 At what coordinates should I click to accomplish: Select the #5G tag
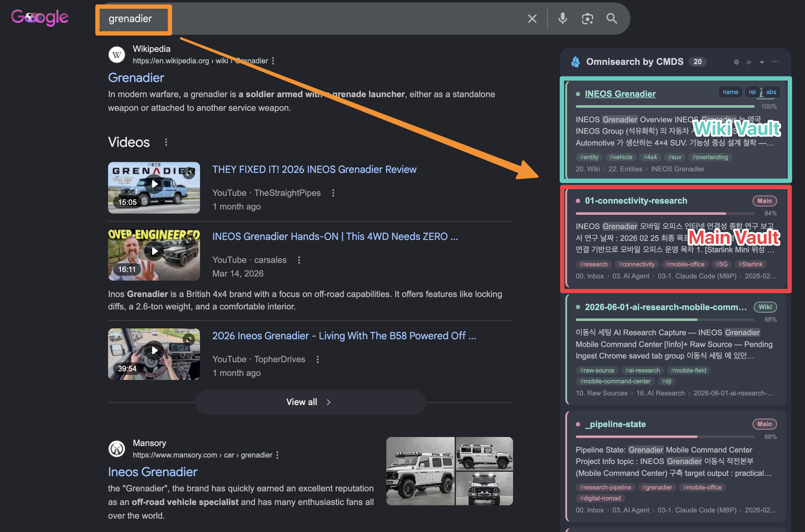[721, 264]
